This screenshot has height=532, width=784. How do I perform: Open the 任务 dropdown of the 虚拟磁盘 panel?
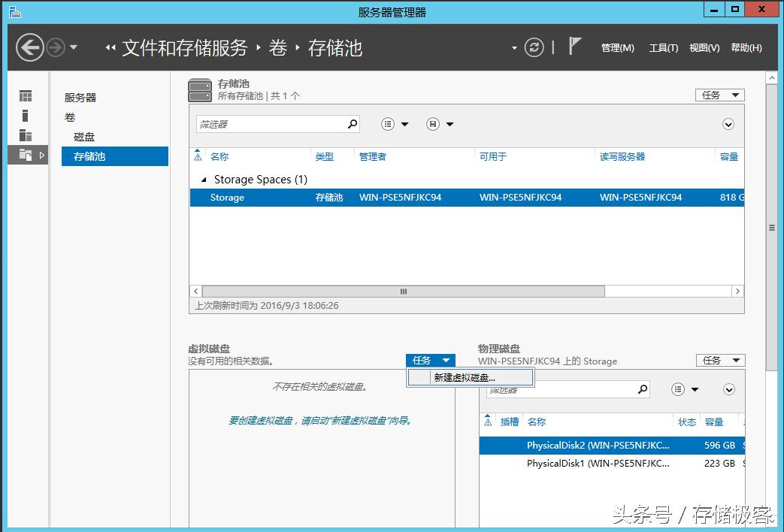(x=430, y=360)
